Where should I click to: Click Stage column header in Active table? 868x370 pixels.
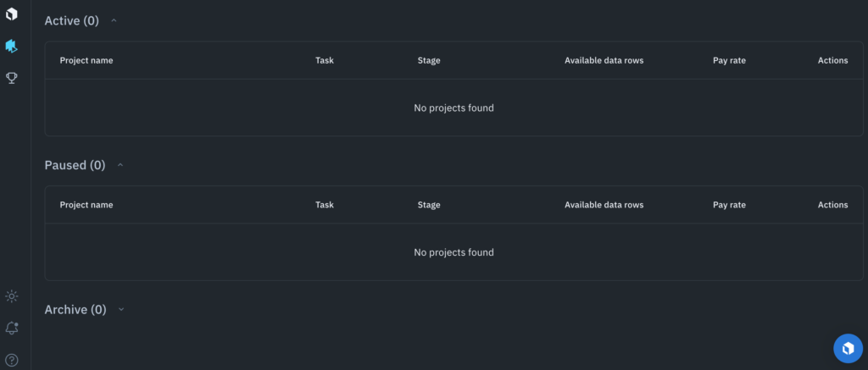click(x=429, y=60)
